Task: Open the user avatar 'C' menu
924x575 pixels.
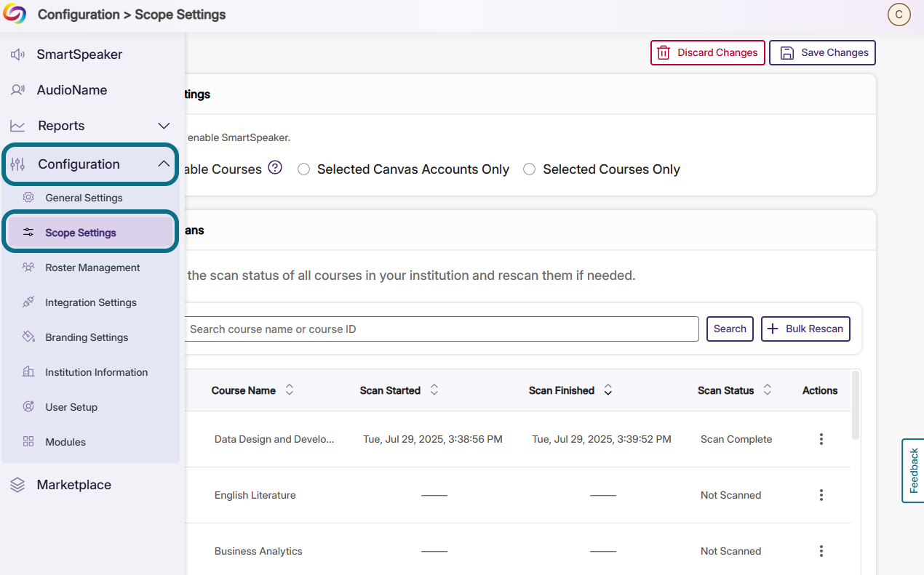Action: point(899,15)
